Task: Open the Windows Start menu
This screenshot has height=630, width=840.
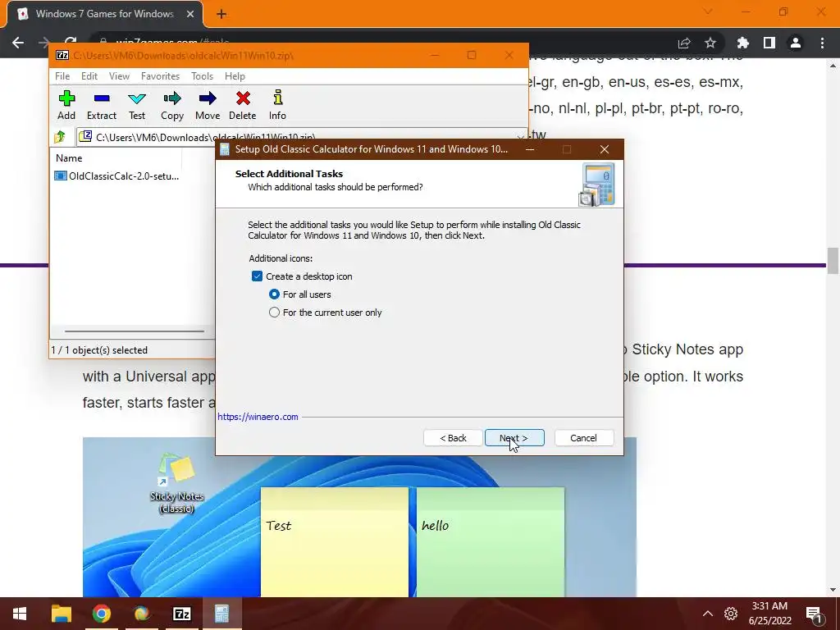Action: click(20, 614)
